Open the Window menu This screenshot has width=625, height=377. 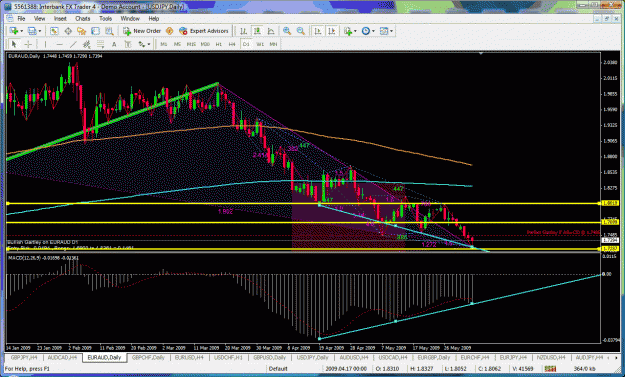[130, 18]
